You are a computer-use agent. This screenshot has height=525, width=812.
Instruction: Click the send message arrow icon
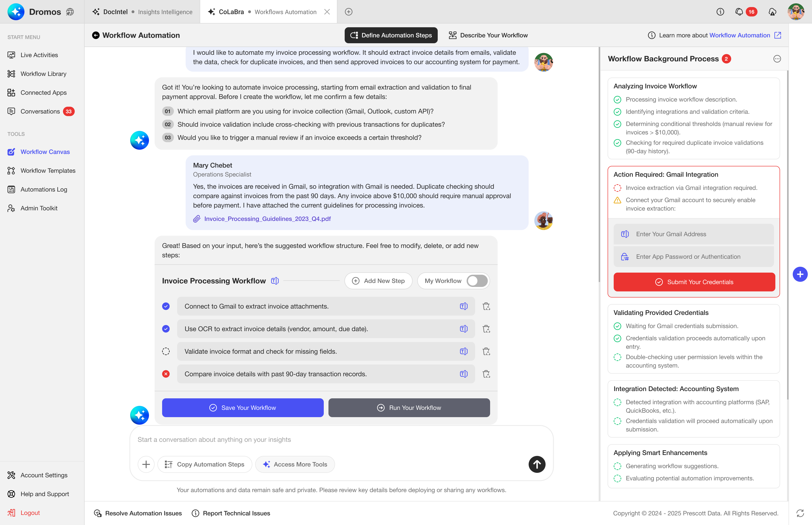(x=537, y=464)
